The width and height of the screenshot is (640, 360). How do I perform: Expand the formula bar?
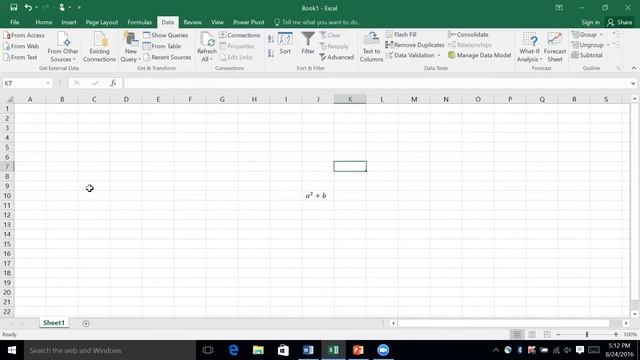(633, 83)
